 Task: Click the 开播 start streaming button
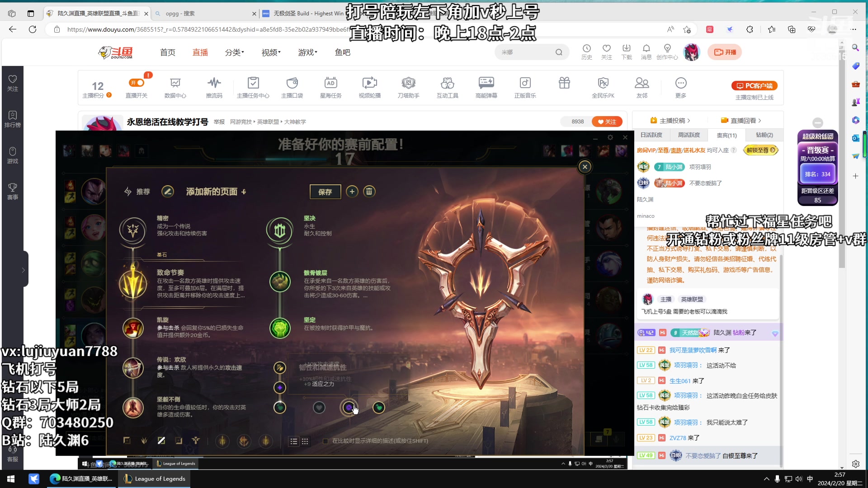pos(725,52)
